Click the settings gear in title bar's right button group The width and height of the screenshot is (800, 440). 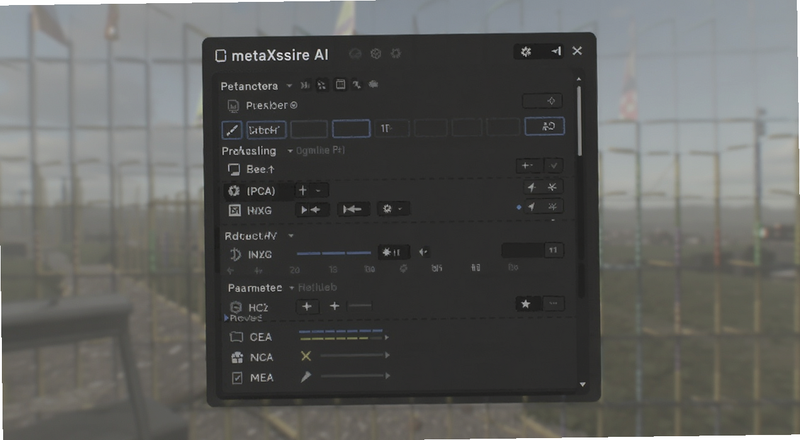(x=526, y=51)
